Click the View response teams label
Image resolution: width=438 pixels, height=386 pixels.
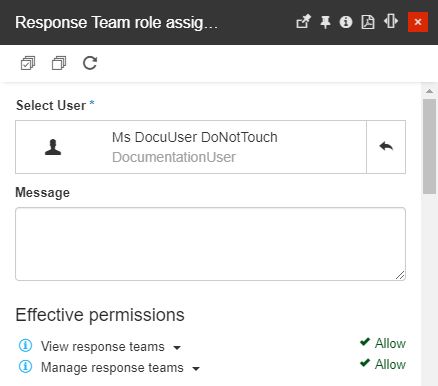[x=103, y=347]
